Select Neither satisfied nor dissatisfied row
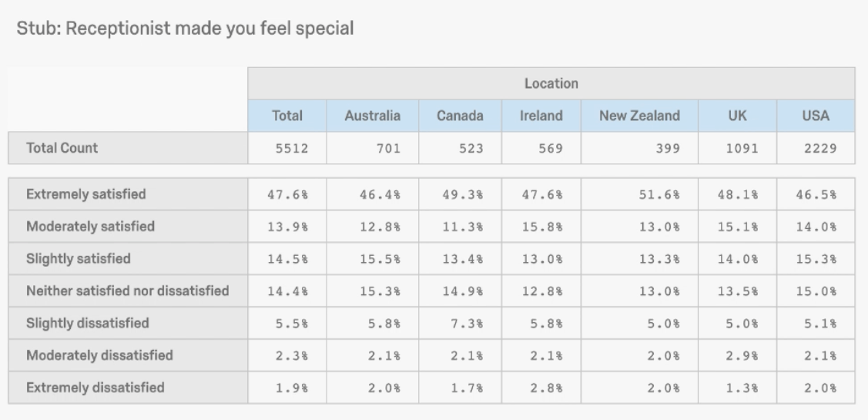Image resolution: width=868 pixels, height=420 pixels. (128, 291)
